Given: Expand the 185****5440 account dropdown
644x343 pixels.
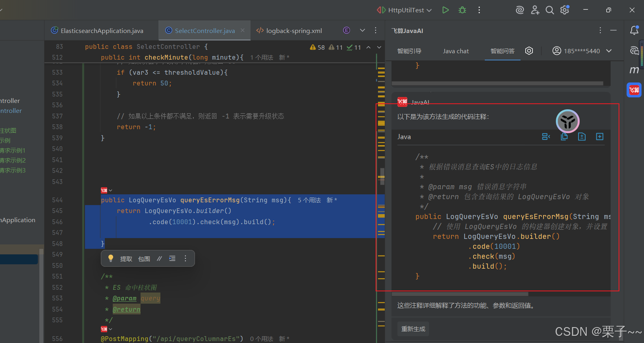Looking at the screenshot, I should (x=609, y=51).
